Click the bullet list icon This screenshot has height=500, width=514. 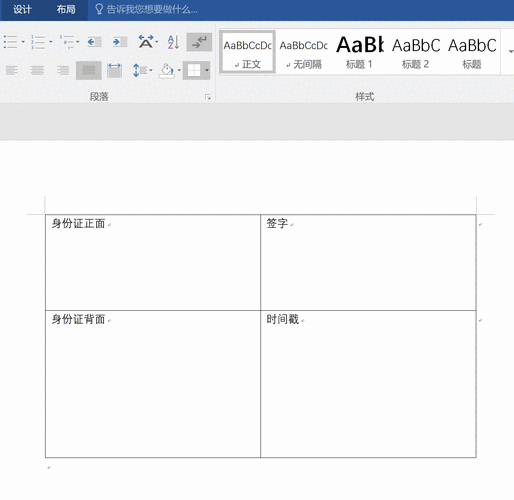11,42
